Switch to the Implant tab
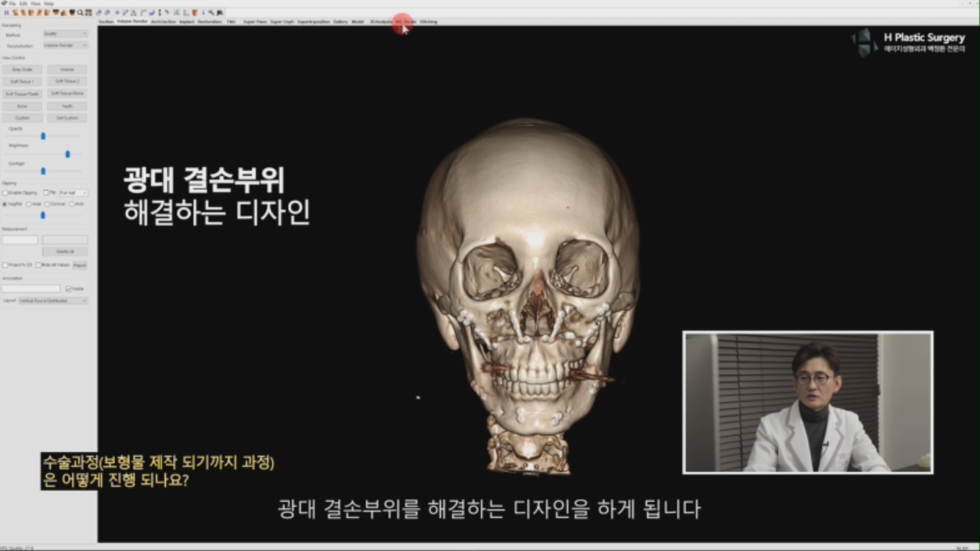 coord(186,21)
